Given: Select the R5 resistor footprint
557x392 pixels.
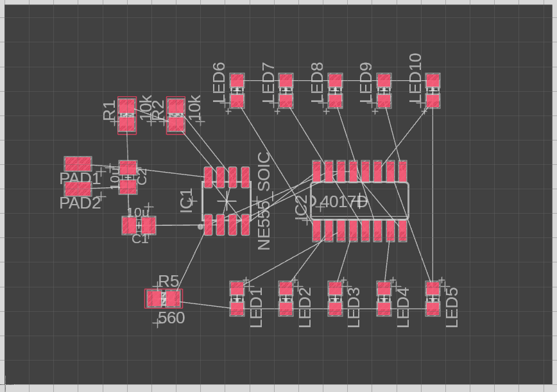Looking at the screenshot, I should (x=164, y=298).
